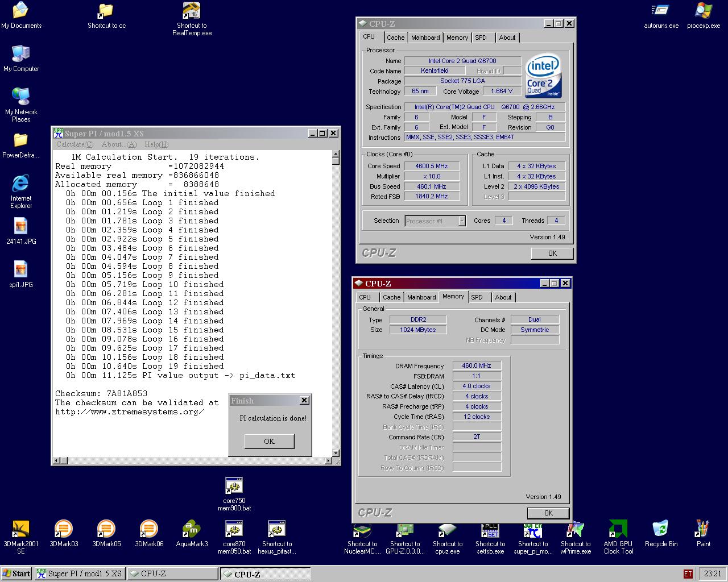Launch Shortcut to RealTemp.exe icon

192,19
